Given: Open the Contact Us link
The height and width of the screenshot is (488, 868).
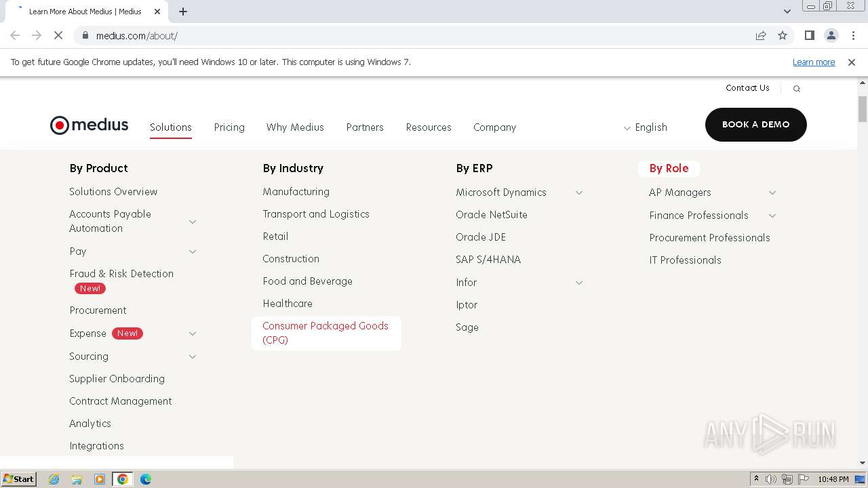Looking at the screenshot, I should pyautogui.click(x=747, y=88).
